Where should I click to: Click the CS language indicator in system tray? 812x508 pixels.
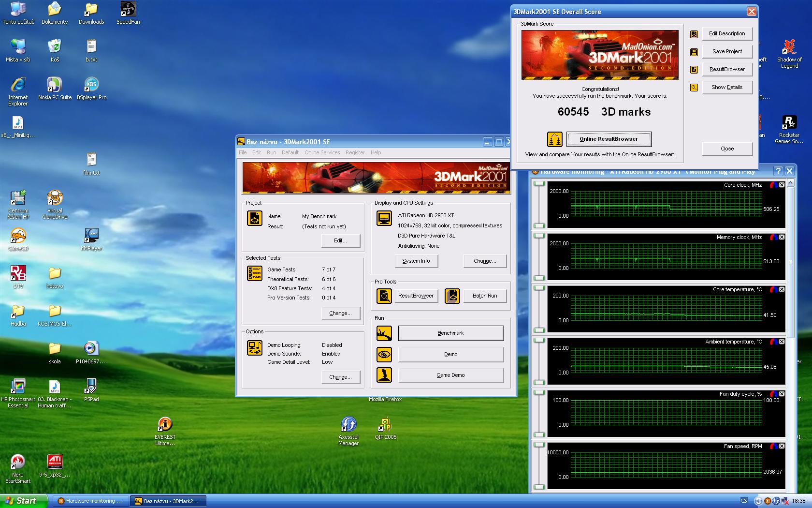(x=744, y=501)
